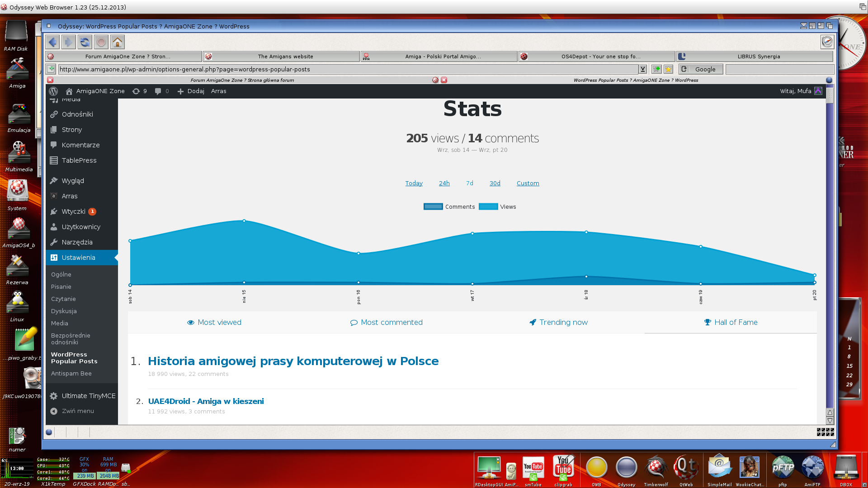Click the page scrollbar down arrow
This screenshot has height=488, width=868.
(830, 421)
